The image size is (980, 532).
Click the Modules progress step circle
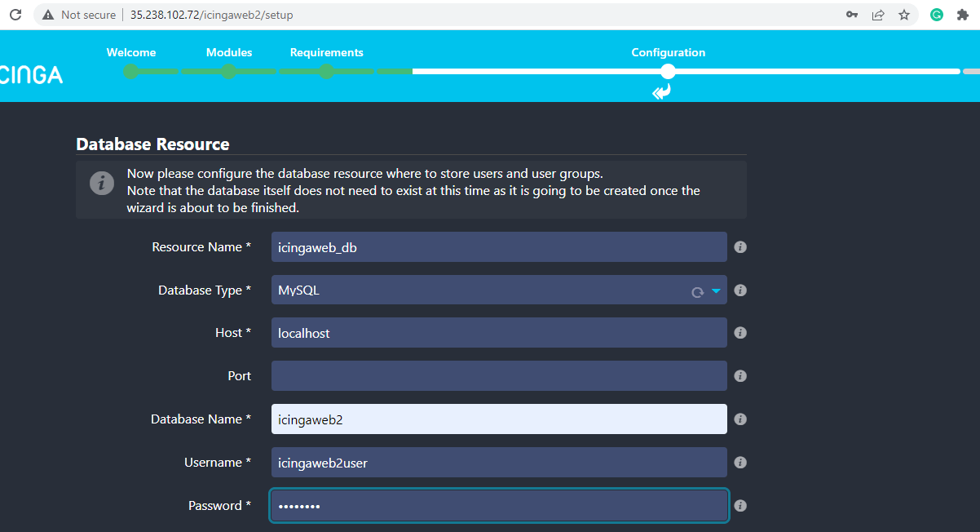click(x=229, y=72)
